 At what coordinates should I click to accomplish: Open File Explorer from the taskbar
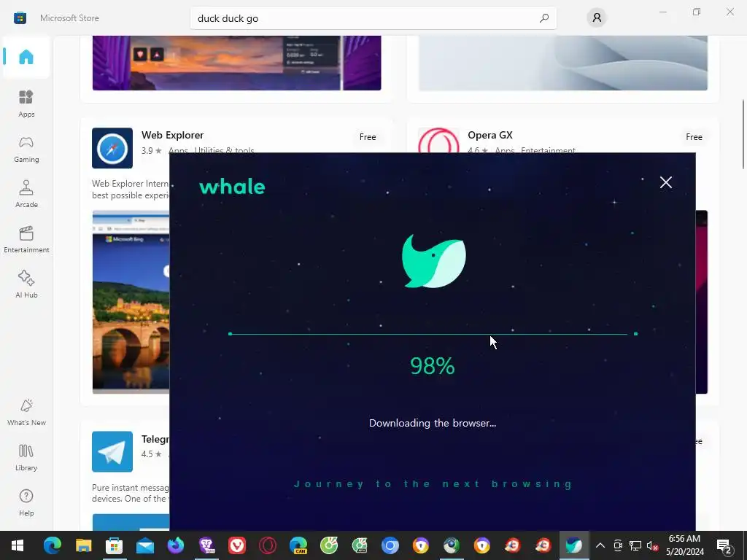coord(83,545)
